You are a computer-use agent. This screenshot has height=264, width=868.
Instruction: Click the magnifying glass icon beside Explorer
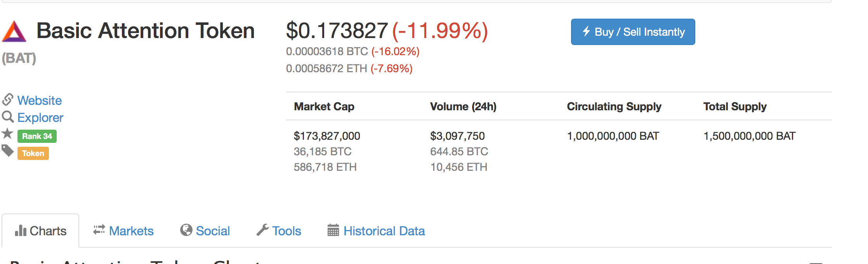coord(8,116)
